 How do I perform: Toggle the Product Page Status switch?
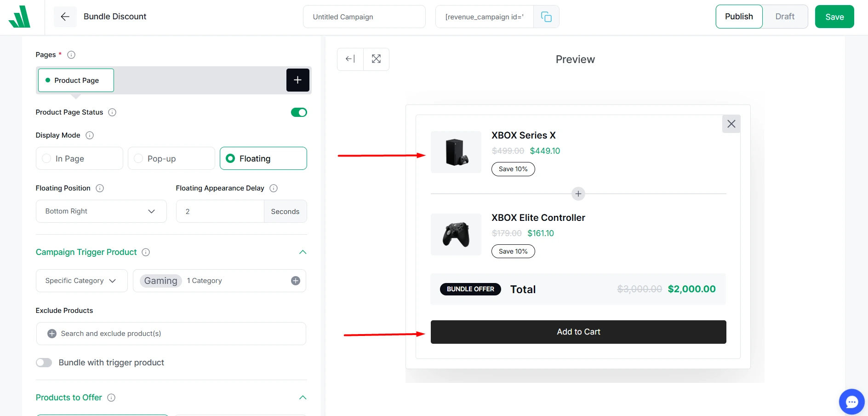pos(299,112)
